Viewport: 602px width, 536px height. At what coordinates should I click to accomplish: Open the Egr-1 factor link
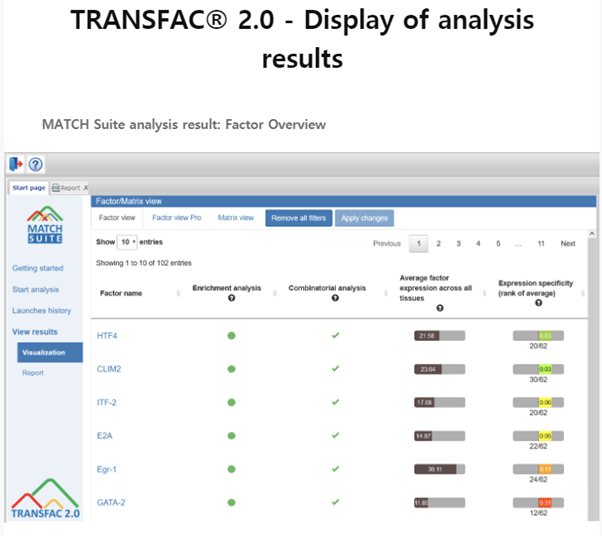point(106,469)
